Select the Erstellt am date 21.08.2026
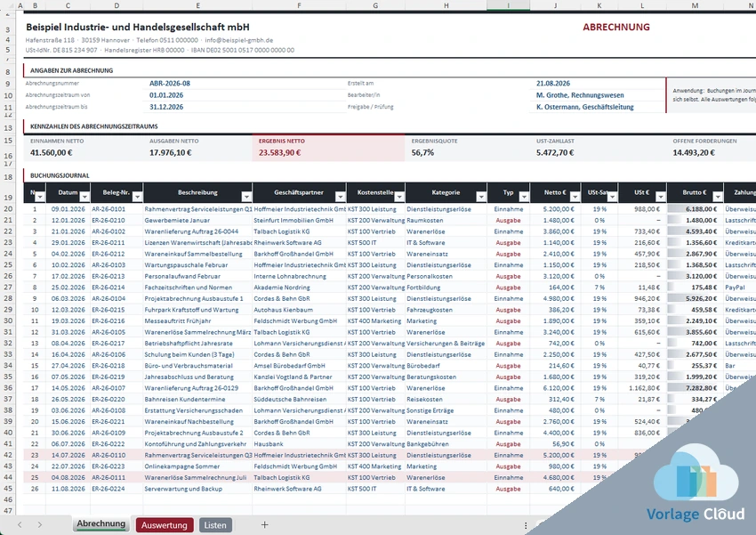 (553, 83)
